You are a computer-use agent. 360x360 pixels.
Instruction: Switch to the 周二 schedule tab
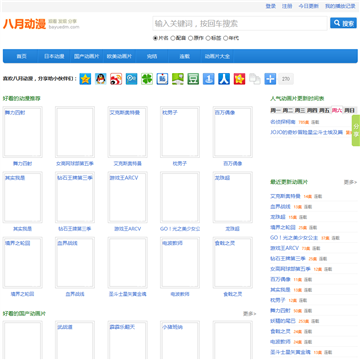[x=288, y=110]
